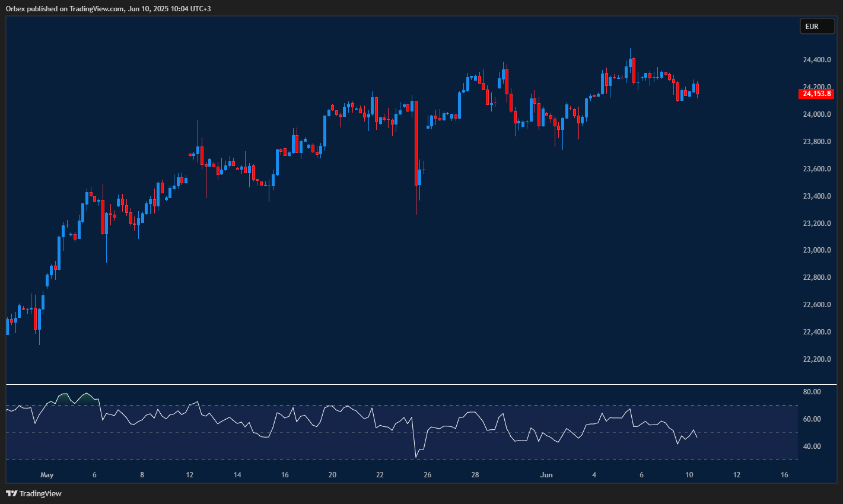Viewport: 843px width, 504px height.
Task: Click the large red candle before the 26th
Action: (416, 142)
